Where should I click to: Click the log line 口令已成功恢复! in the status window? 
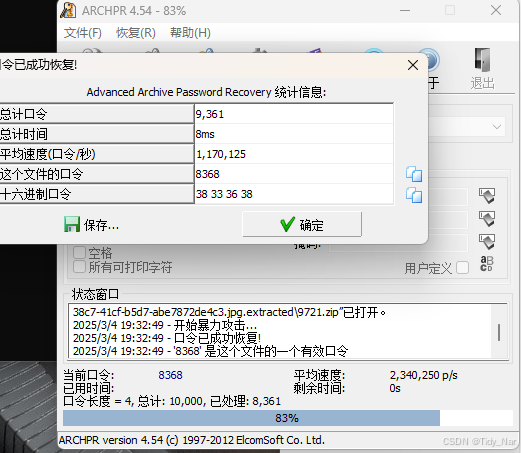click(167, 338)
